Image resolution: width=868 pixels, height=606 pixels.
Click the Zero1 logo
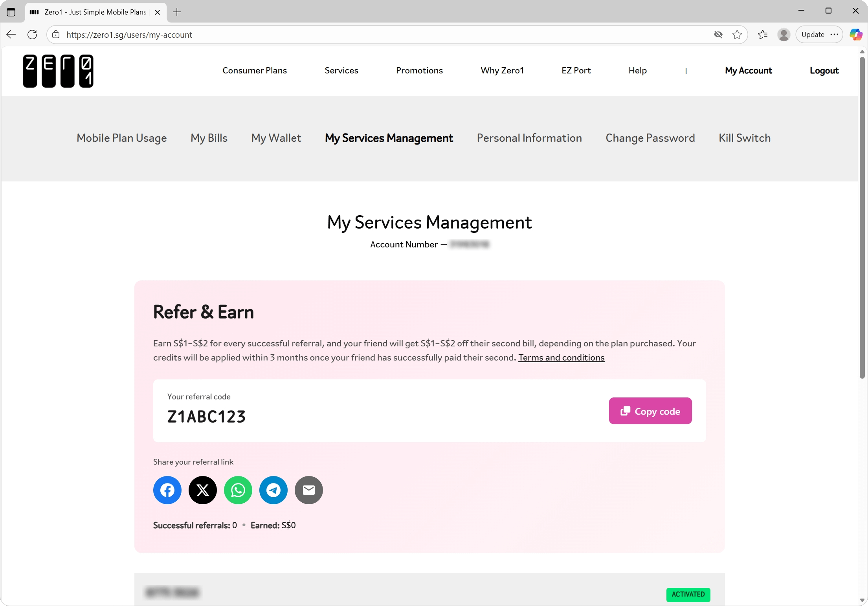click(58, 71)
